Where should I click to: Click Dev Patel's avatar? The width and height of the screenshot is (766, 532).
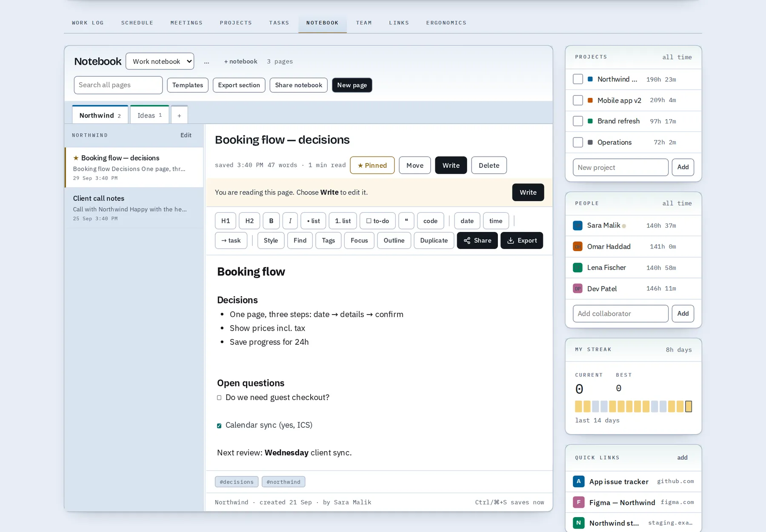pos(577,289)
